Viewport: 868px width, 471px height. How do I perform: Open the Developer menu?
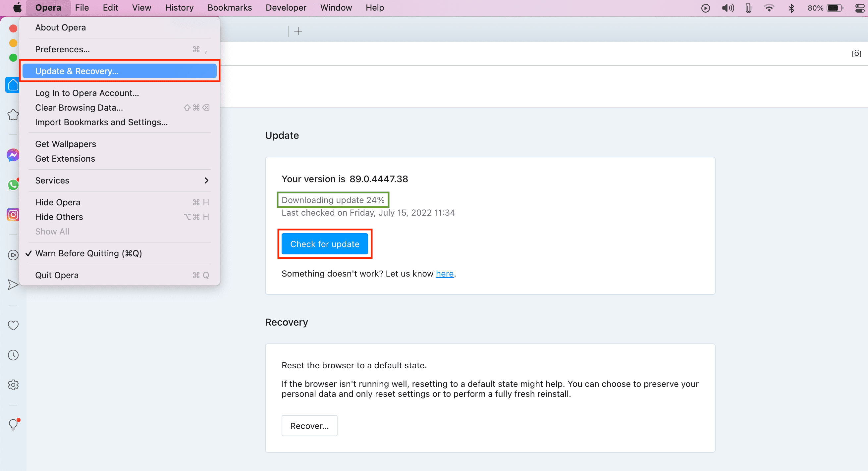286,7
